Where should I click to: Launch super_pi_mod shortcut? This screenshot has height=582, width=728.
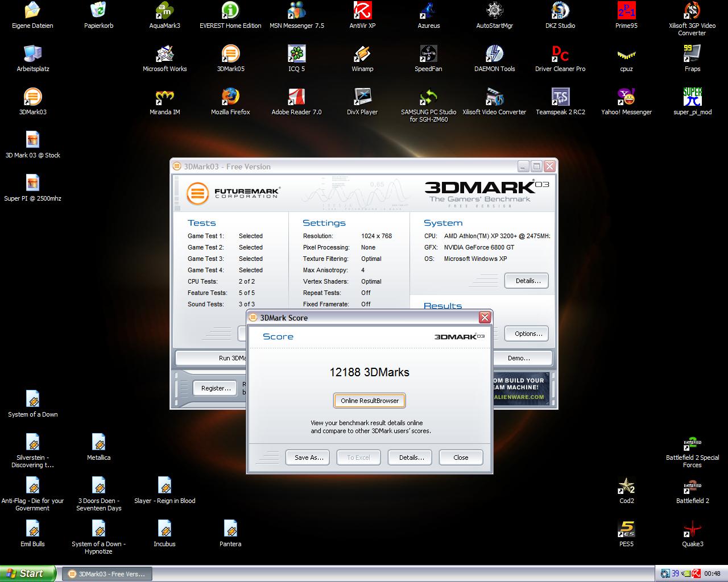click(692, 102)
